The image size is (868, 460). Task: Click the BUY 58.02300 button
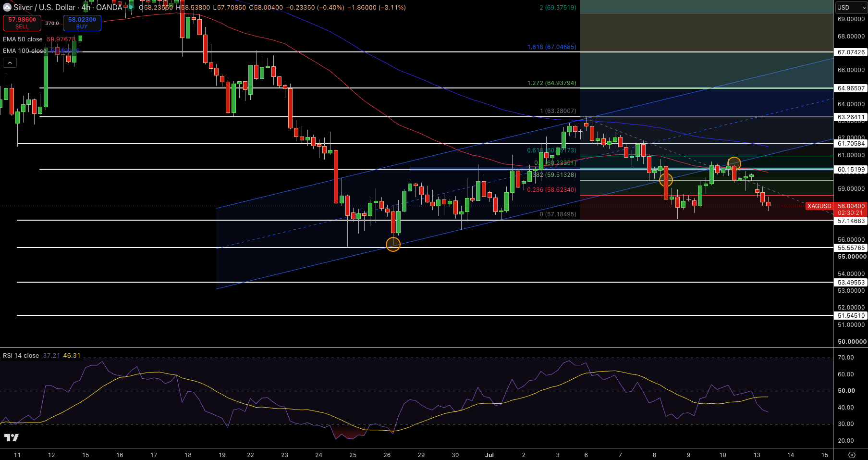coord(82,23)
